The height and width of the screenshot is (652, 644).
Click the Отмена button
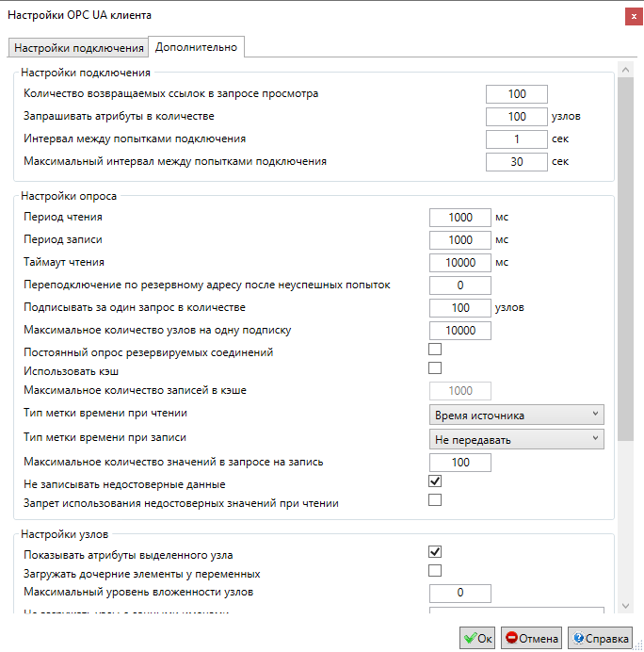tap(531, 638)
